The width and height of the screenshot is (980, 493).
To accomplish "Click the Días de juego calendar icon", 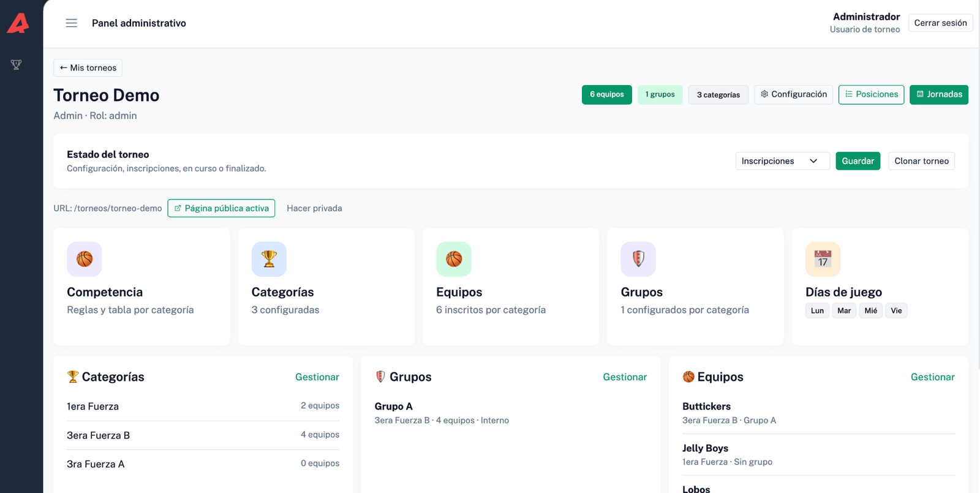I will (823, 259).
